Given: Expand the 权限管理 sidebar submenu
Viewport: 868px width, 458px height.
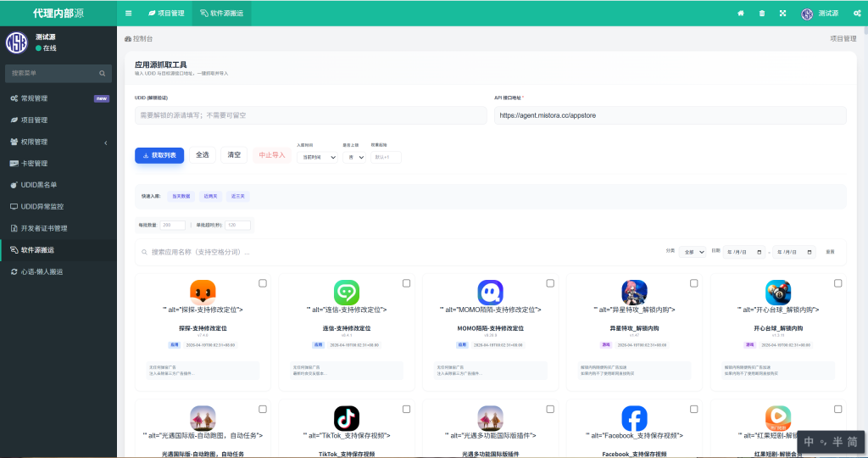Looking at the screenshot, I should [58, 142].
